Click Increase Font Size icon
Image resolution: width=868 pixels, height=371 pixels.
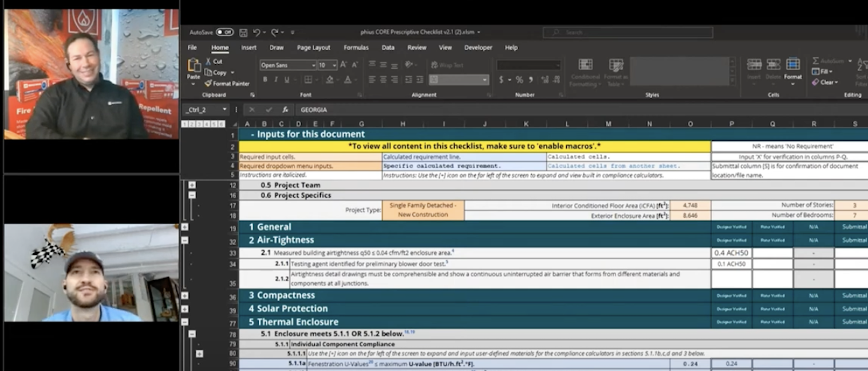[x=344, y=65]
